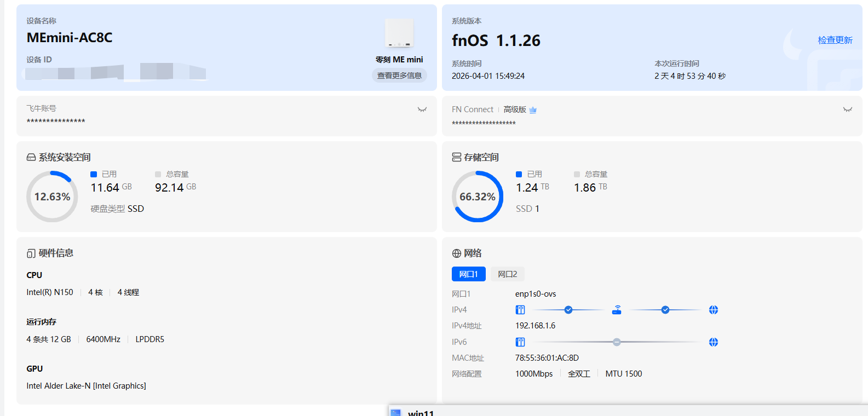Reveal the hidden 飞牛账号 with the eye icon
This screenshot has height=416, width=868.
pyautogui.click(x=422, y=109)
